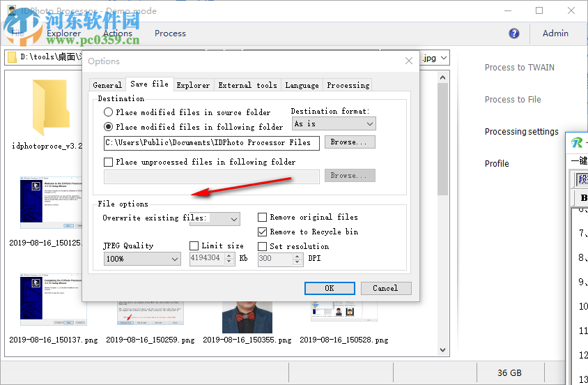Select thumbnail 2019-08-16_150125 image

[51, 204]
